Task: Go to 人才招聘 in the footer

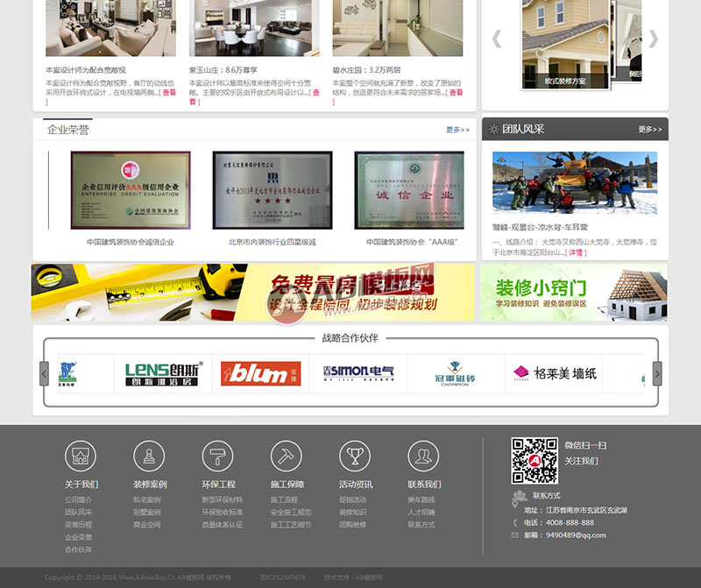Action: pos(421,513)
